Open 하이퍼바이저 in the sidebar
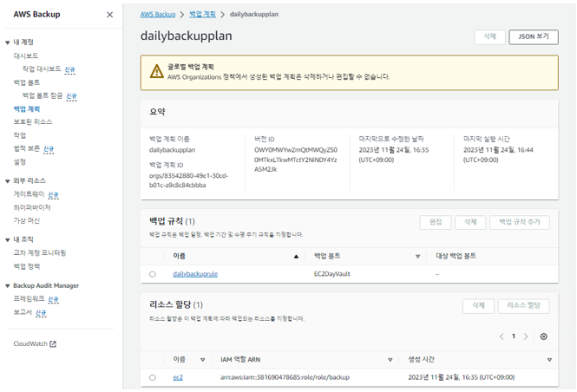577x392 pixels. point(32,207)
